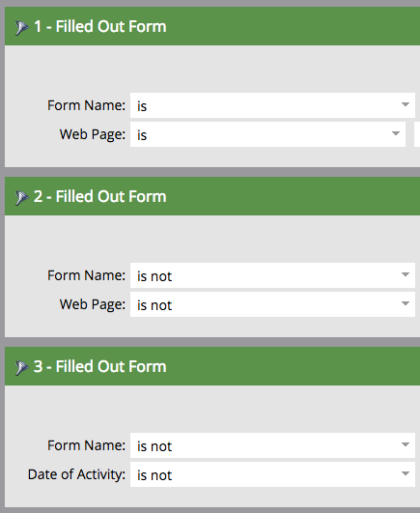The height and width of the screenshot is (513, 420).
Task: Click the filter icon on filter 3 header
Action: click(21, 367)
